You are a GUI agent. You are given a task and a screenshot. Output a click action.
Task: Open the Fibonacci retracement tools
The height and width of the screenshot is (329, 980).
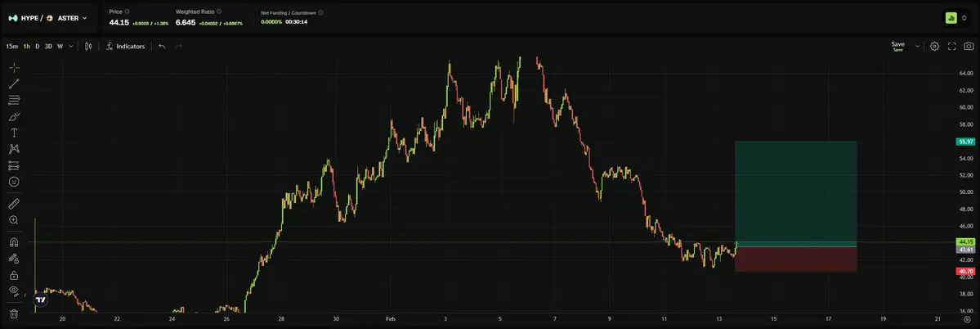(x=14, y=100)
